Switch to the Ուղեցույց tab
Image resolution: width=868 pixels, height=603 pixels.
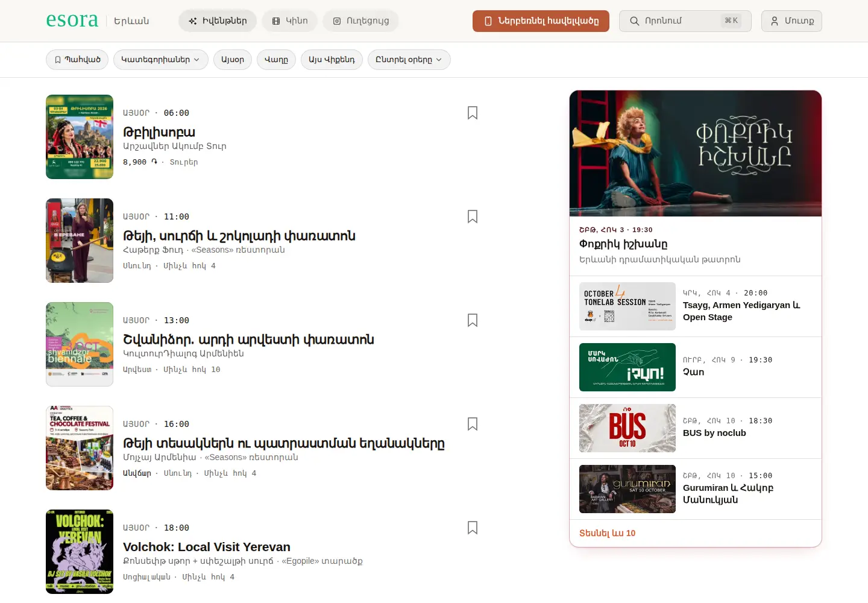pos(361,21)
